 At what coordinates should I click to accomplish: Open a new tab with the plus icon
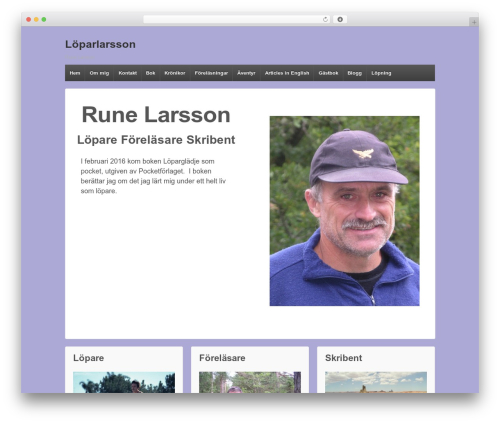pos(474,22)
